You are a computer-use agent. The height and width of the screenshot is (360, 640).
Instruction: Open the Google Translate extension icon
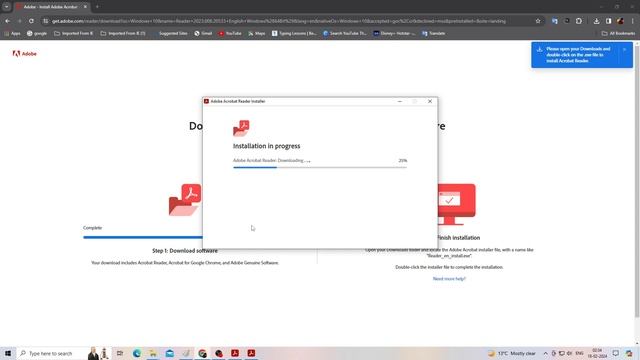[x=555, y=21]
